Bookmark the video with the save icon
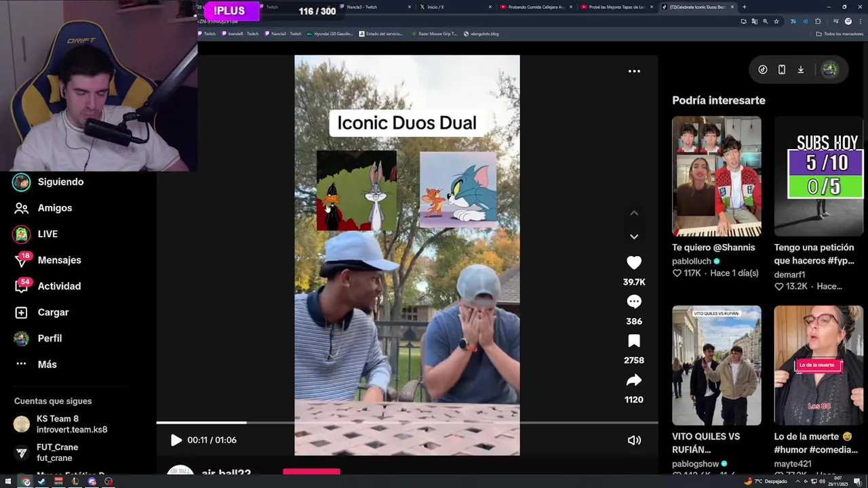 pyautogui.click(x=634, y=341)
